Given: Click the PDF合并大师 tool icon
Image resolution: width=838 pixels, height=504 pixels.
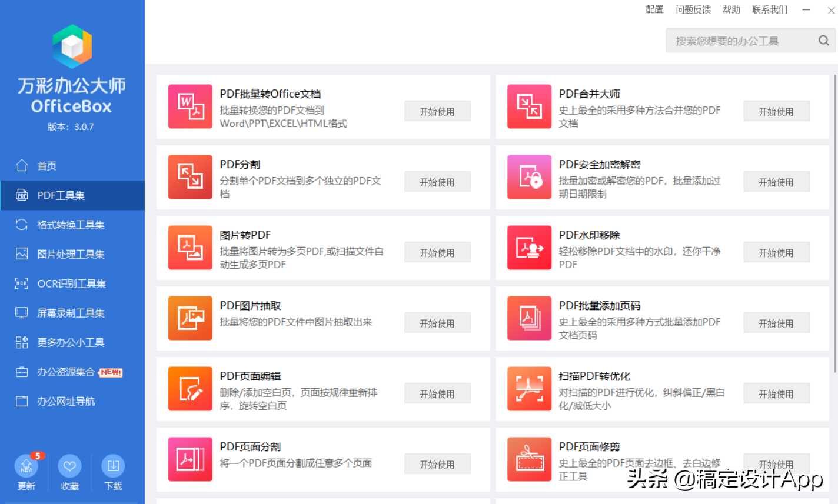Looking at the screenshot, I should (529, 106).
